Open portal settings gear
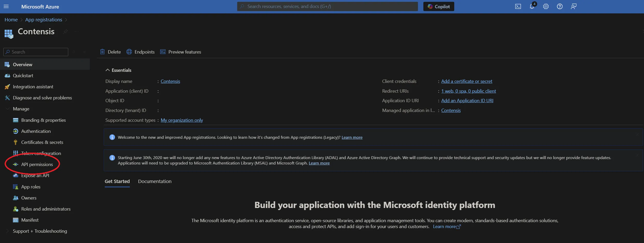The height and width of the screenshot is (243, 644). point(546,6)
